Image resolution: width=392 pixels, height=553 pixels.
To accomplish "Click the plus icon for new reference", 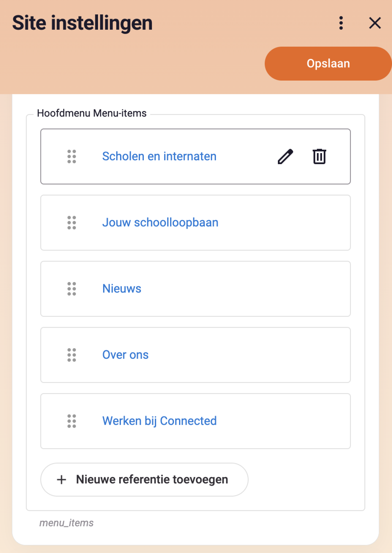I will coord(61,480).
